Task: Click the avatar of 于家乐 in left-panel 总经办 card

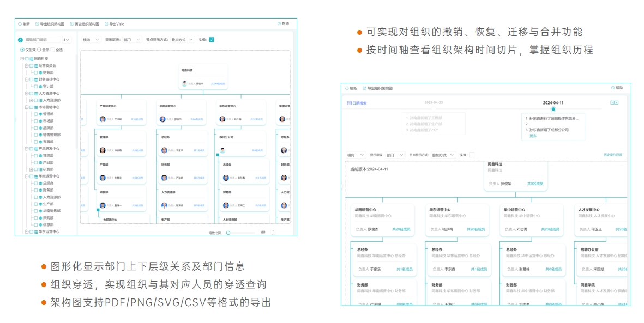Action: 164,150
